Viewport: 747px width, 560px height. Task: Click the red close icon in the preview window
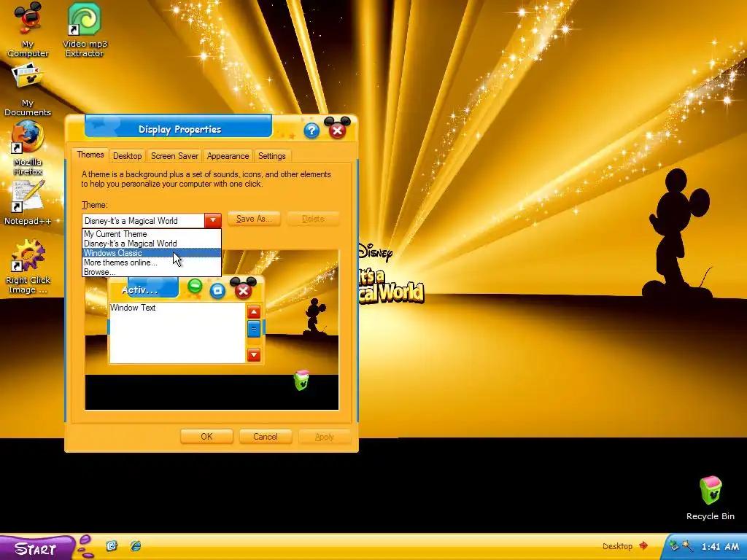(243, 289)
